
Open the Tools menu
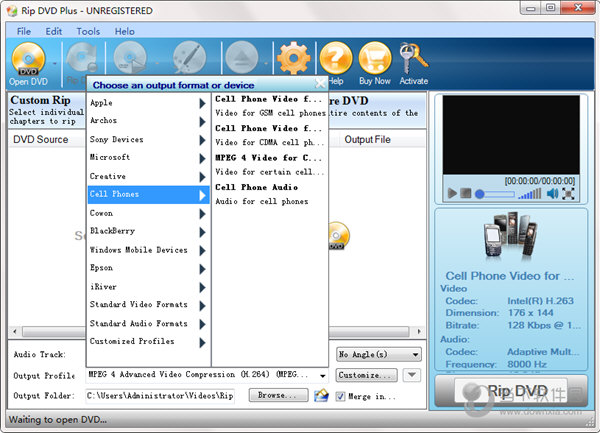point(88,31)
